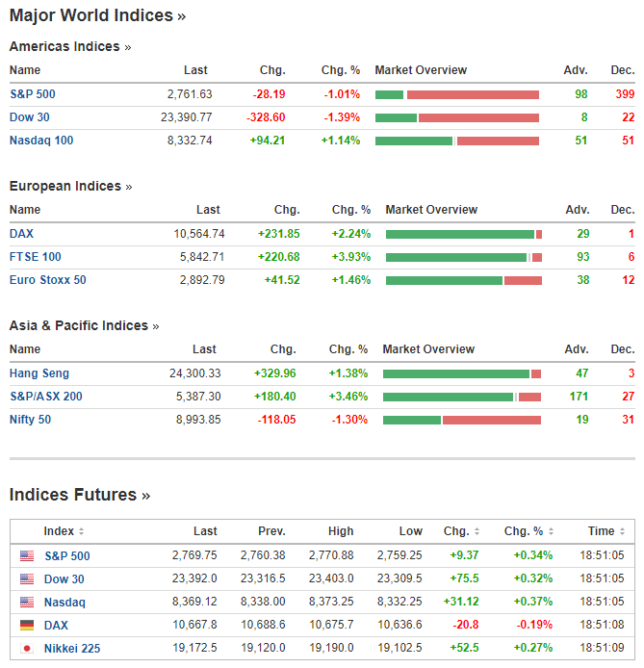Viewport: 644px width, 668px height.
Task: Click DAX futures change percent -0.19%
Action: [534, 625]
